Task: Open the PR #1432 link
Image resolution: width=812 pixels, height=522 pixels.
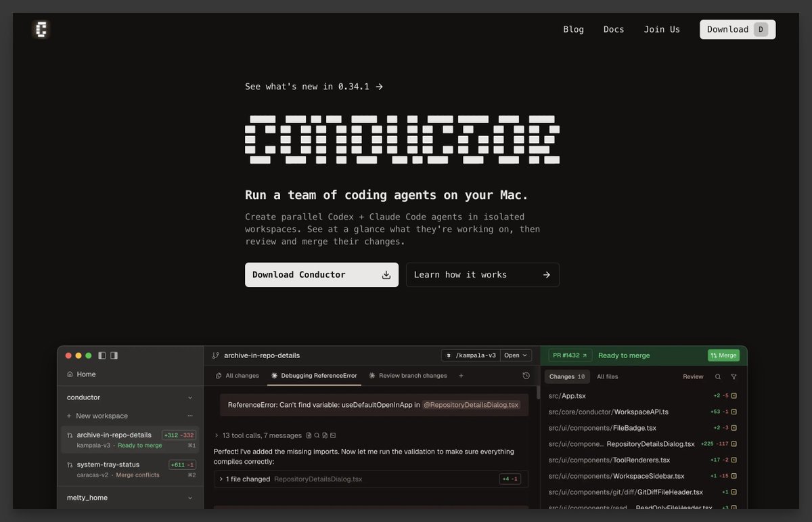Action: 570,355
